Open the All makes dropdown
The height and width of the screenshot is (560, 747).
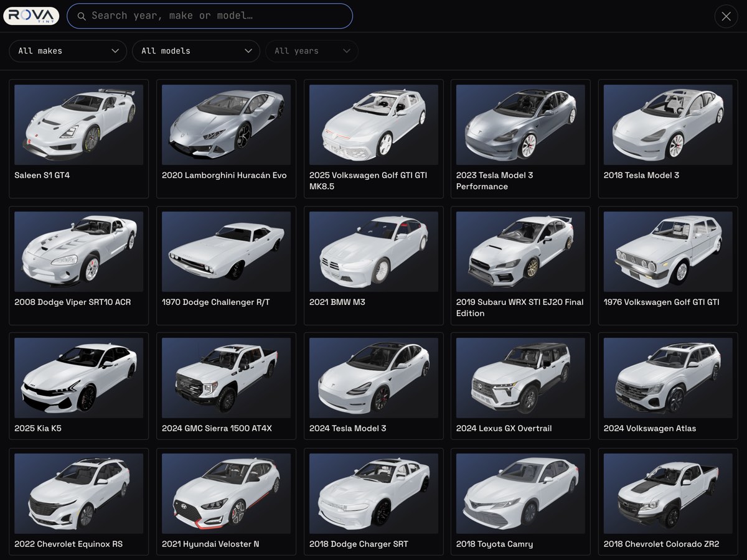point(68,51)
